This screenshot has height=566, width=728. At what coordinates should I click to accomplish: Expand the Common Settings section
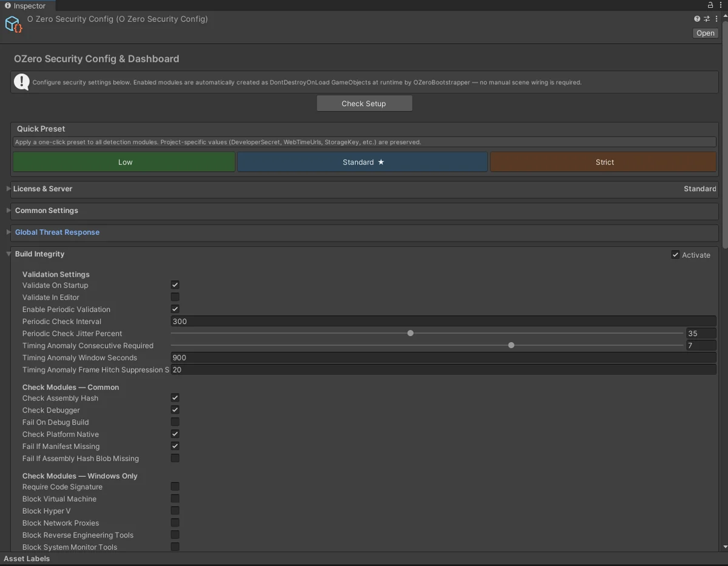pyautogui.click(x=8, y=211)
